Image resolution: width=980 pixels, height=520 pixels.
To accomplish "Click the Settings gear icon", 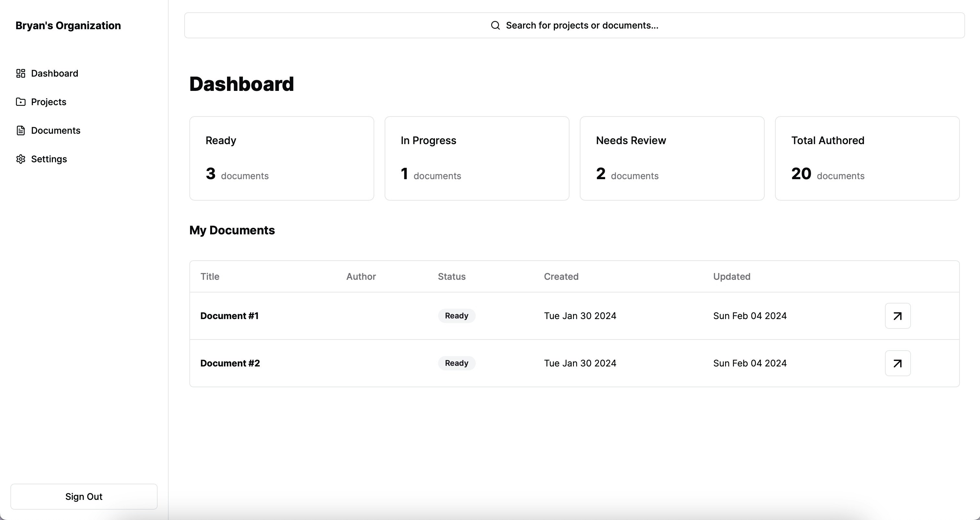I will pos(20,159).
